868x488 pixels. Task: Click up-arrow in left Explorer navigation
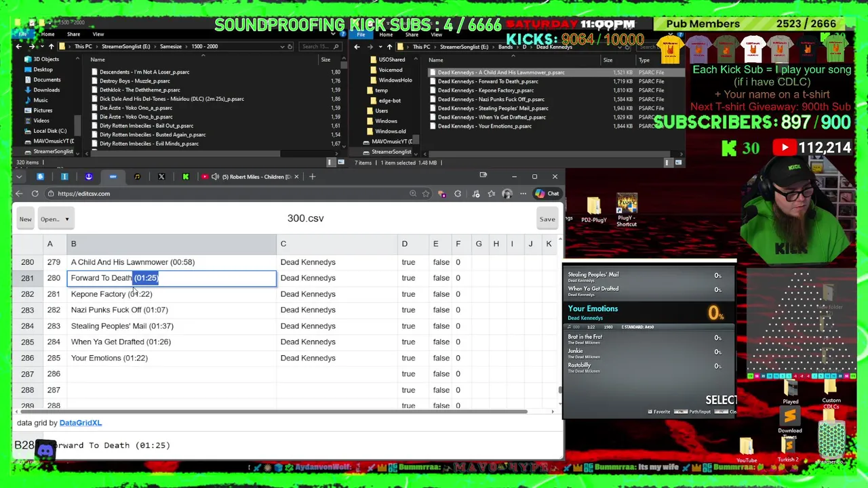pos(52,47)
